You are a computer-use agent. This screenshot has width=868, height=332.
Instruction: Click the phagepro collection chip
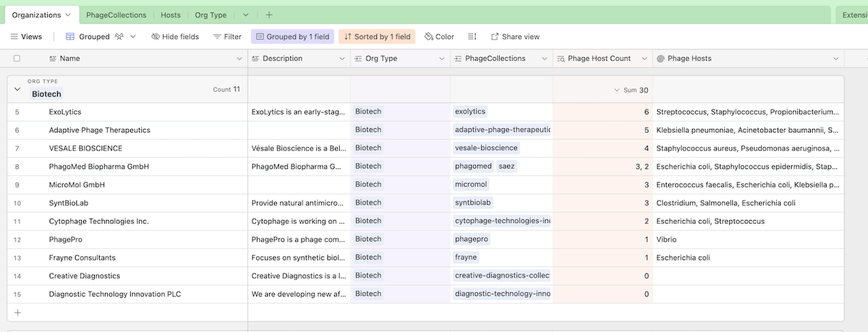click(x=472, y=239)
